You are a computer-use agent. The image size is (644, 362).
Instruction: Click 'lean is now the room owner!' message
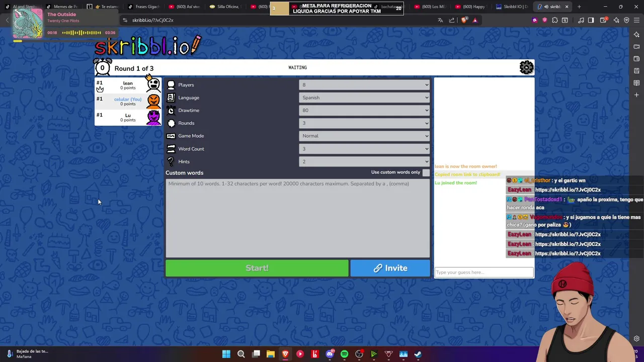click(466, 166)
